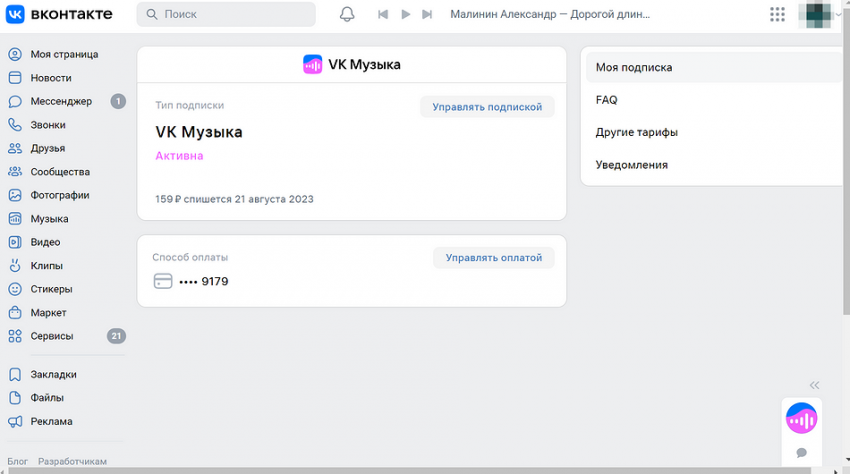Image resolution: width=850 pixels, height=474 pixels.
Task: Open Clips section in the sidebar
Action: point(46,266)
